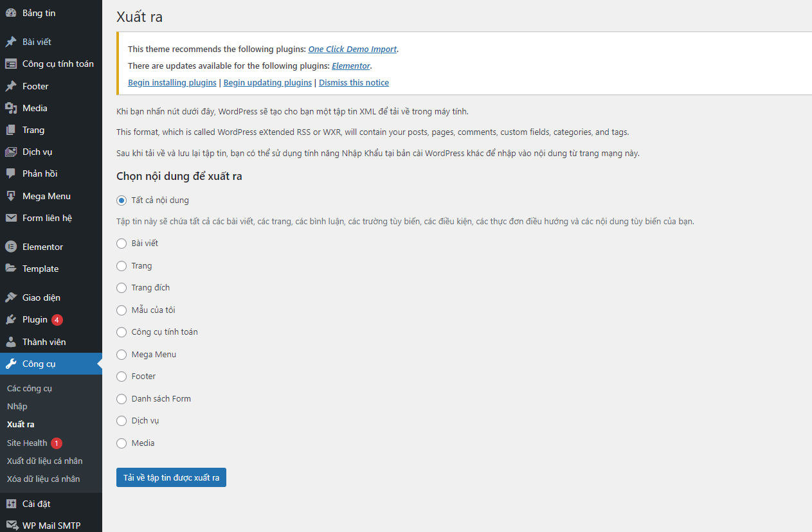Open Site Health submenu item
This screenshot has width=812, height=532.
point(27,443)
